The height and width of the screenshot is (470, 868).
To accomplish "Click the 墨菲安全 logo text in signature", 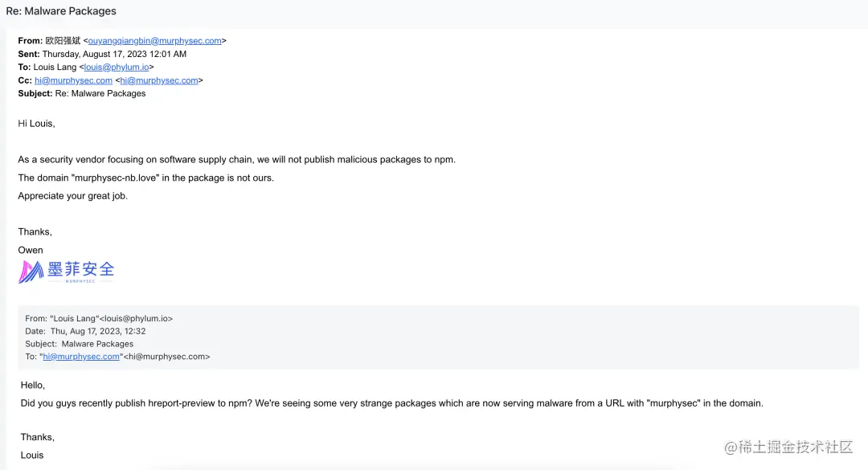I will (80, 269).
